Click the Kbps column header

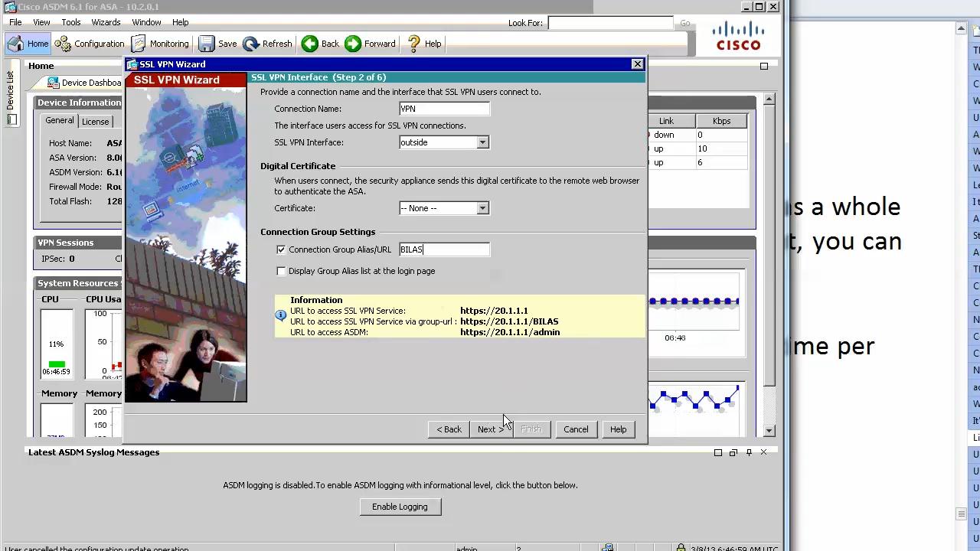point(721,121)
